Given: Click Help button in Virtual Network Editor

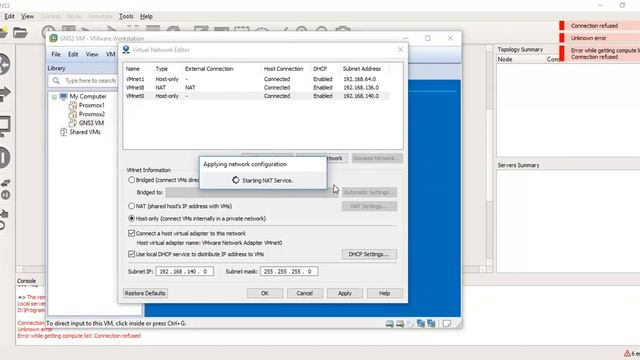Looking at the screenshot, I should (x=384, y=293).
